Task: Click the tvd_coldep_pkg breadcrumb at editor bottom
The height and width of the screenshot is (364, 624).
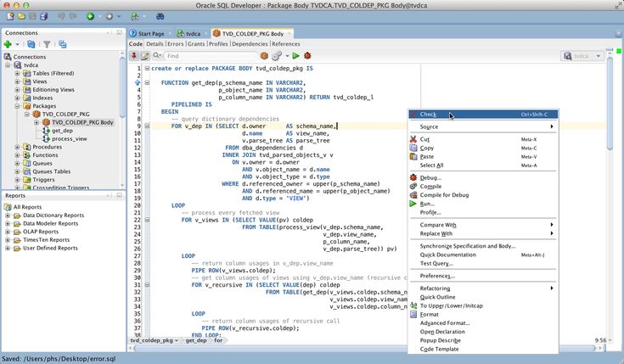Action: pyautogui.click(x=152, y=340)
